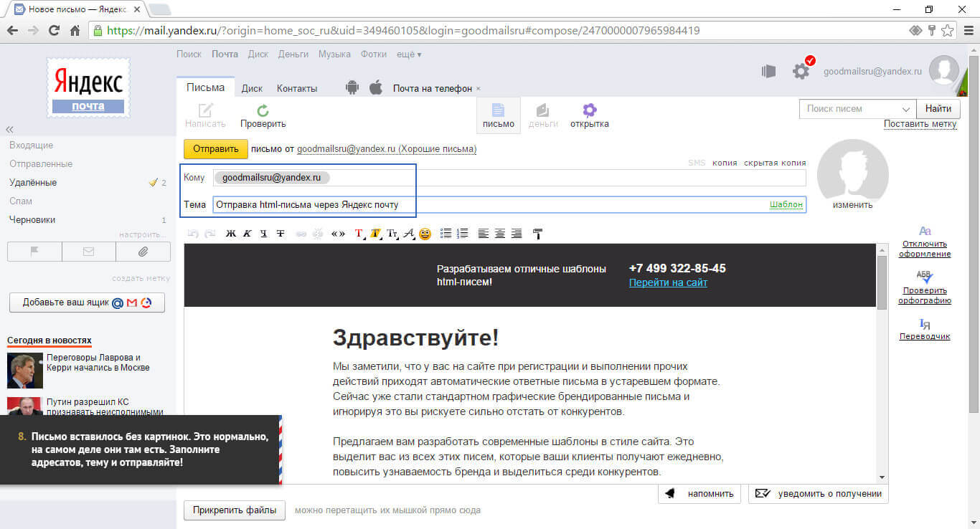The height and width of the screenshot is (529, 980).
Task: Click the bulleted list icon
Action: [x=446, y=234]
